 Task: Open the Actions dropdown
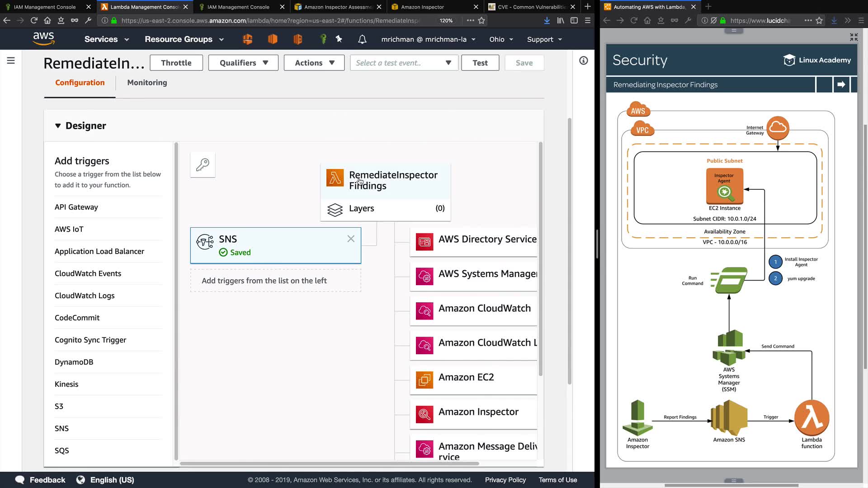point(314,63)
